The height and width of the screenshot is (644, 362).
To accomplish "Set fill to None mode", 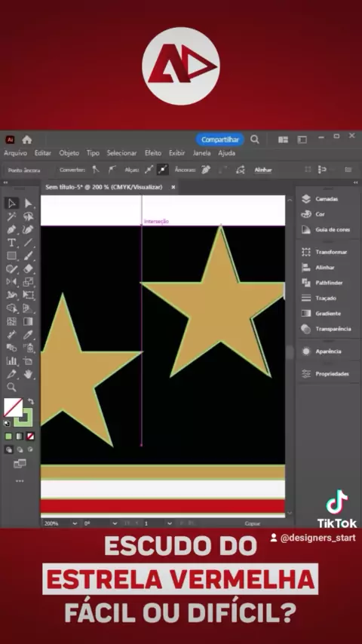I will pos(30,436).
